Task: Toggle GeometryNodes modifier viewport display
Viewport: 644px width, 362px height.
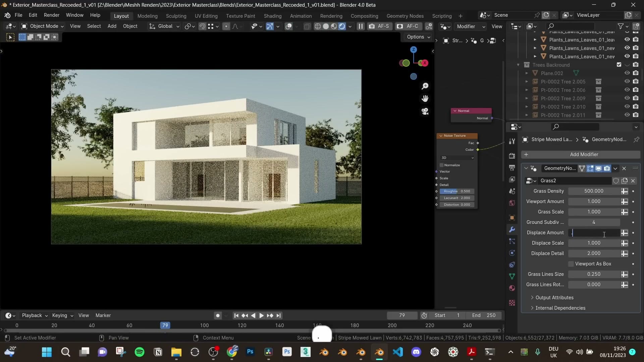Action: click(598, 169)
